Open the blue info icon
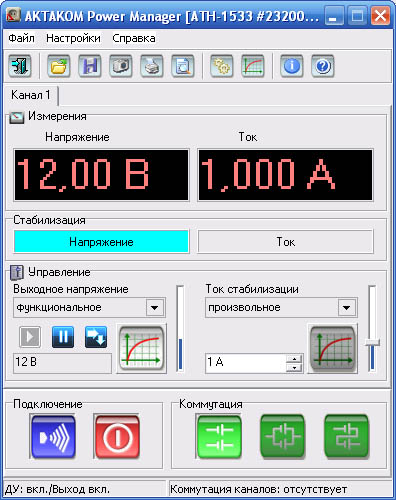This screenshot has height=500, width=396. [x=292, y=66]
